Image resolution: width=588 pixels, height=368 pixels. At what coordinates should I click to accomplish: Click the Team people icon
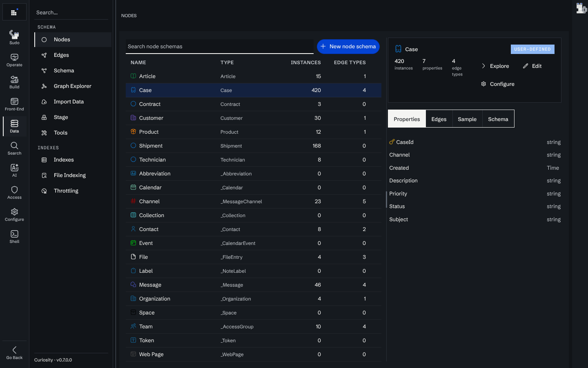[133, 326]
